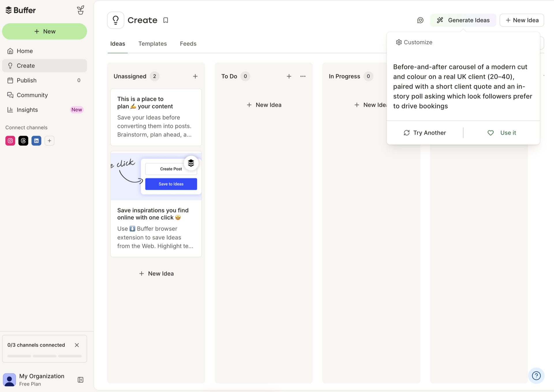
Task: Click the Unassigned count badge
Action: (x=155, y=76)
